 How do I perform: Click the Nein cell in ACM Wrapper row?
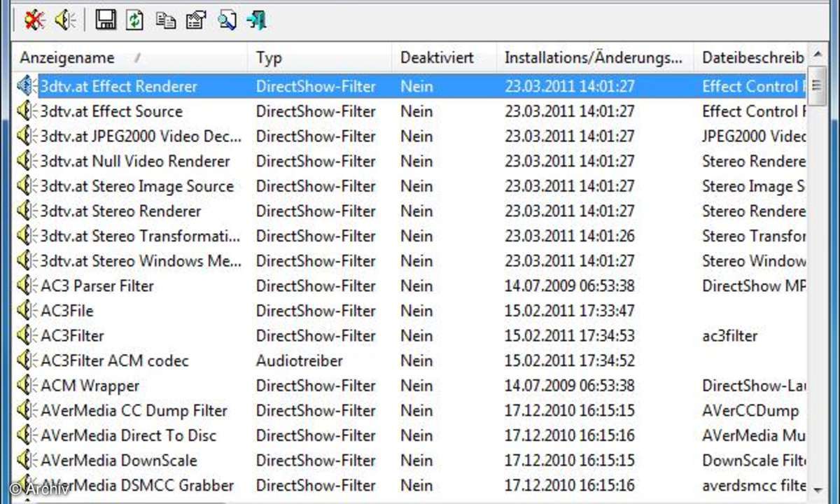[x=416, y=386]
